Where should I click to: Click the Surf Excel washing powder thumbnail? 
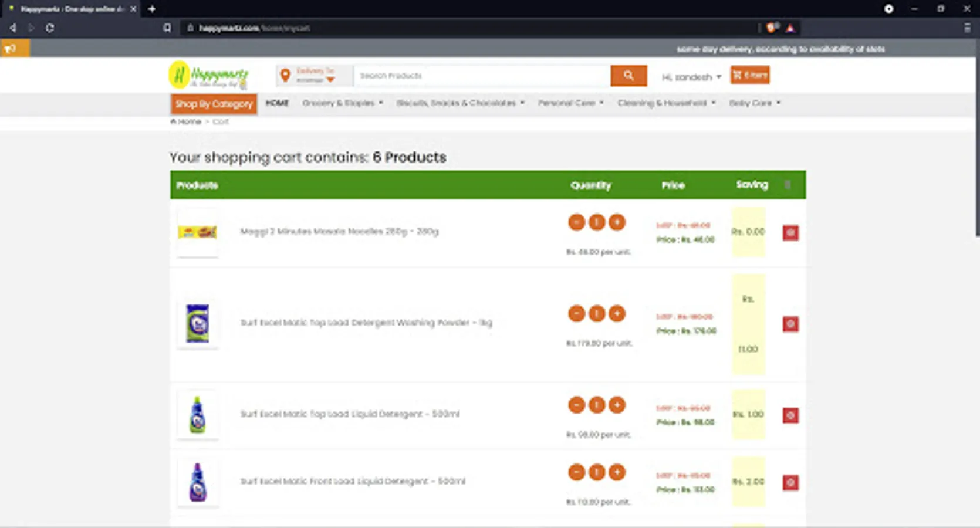[x=198, y=323]
